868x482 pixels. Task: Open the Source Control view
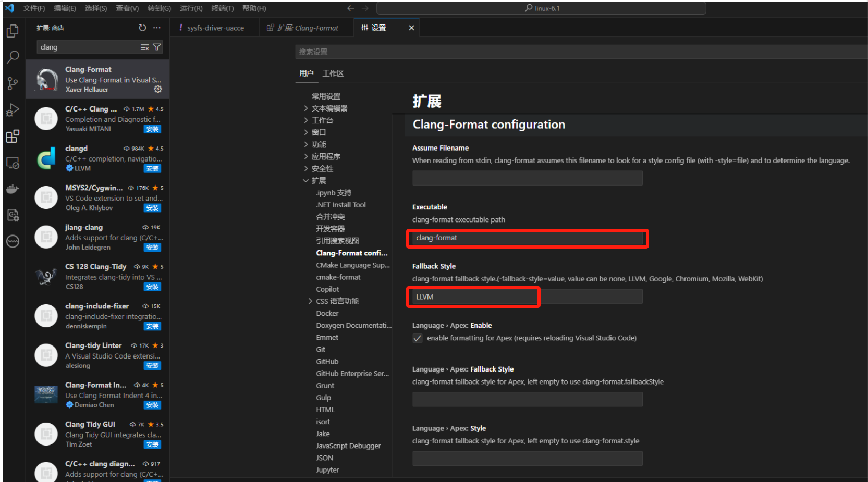click(x=13, y=83)
